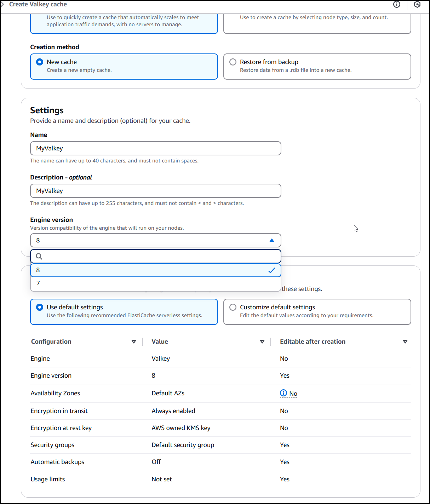The width and height of the screenshot is (430, 504).
Task: Sort by Editable after creation column arrow
Action: pos(405,342)
